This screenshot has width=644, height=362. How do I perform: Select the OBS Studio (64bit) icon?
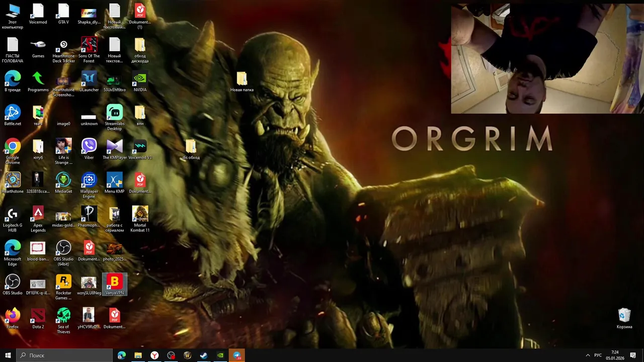tap(63, 253)
